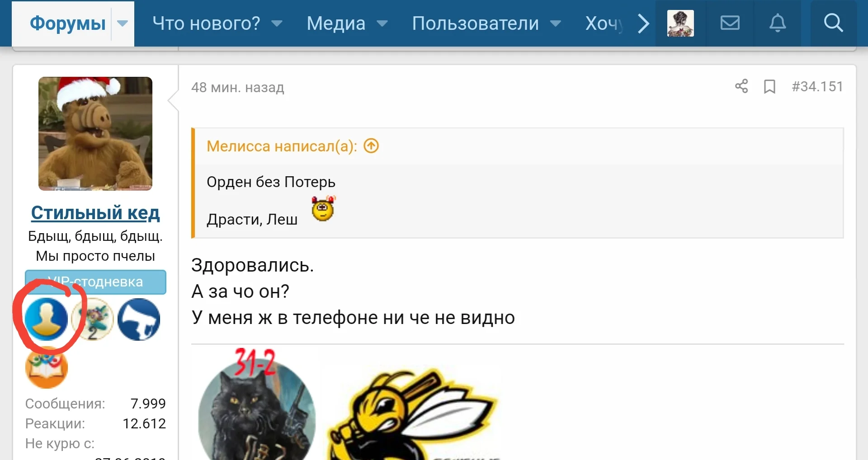Viewport: 868px width, 460px height.
Task: Bookmark post #34.151
Action: pos(769,86)
